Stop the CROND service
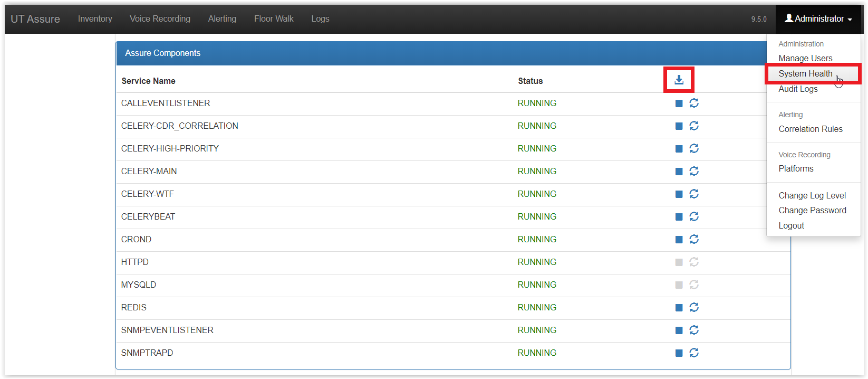 point(679,240)
